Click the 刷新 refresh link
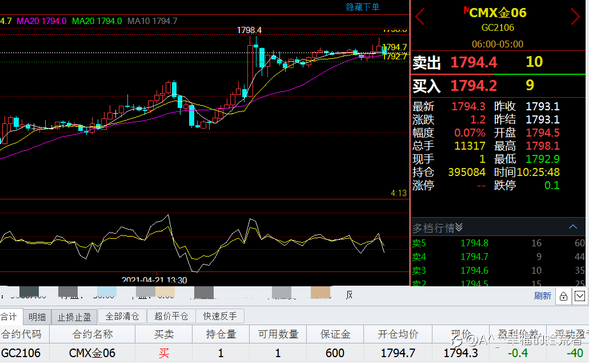Viewport: 589px width, 364px height. [x=542, y=296]
